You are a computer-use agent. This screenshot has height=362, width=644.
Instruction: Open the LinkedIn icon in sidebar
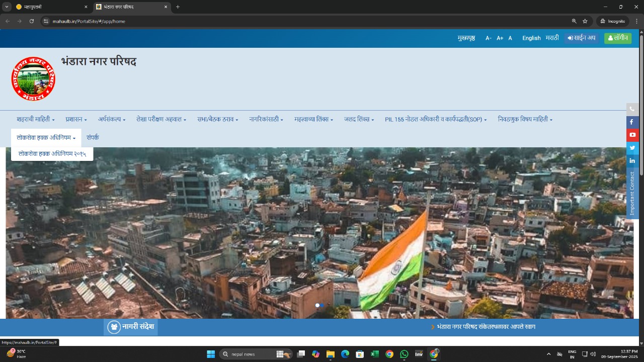[x=632, y=161]
